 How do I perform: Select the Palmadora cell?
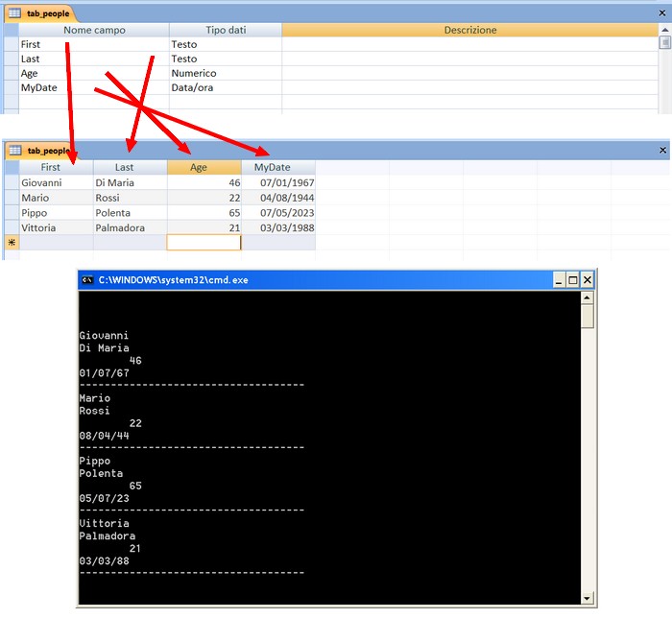[x=131, y=227]
